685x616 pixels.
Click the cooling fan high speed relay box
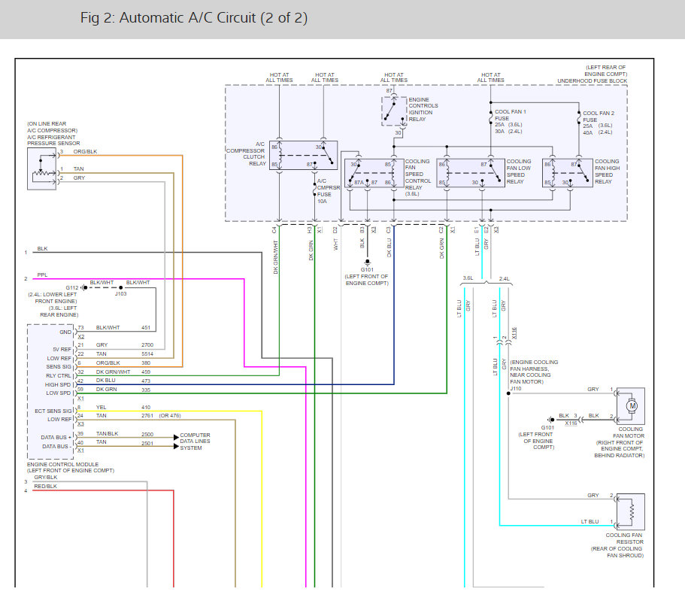click(568, 173)
